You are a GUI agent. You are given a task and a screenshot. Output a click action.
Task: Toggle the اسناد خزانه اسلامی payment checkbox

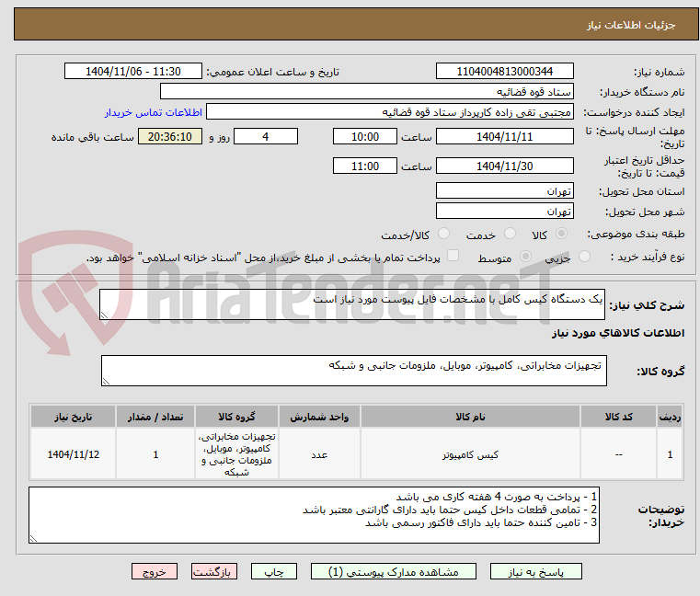click(453, 256)
